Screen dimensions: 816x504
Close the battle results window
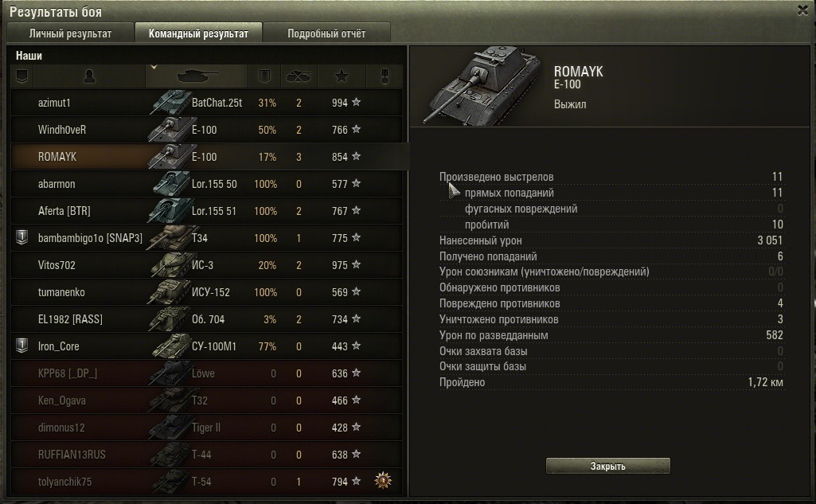(803, 10)
